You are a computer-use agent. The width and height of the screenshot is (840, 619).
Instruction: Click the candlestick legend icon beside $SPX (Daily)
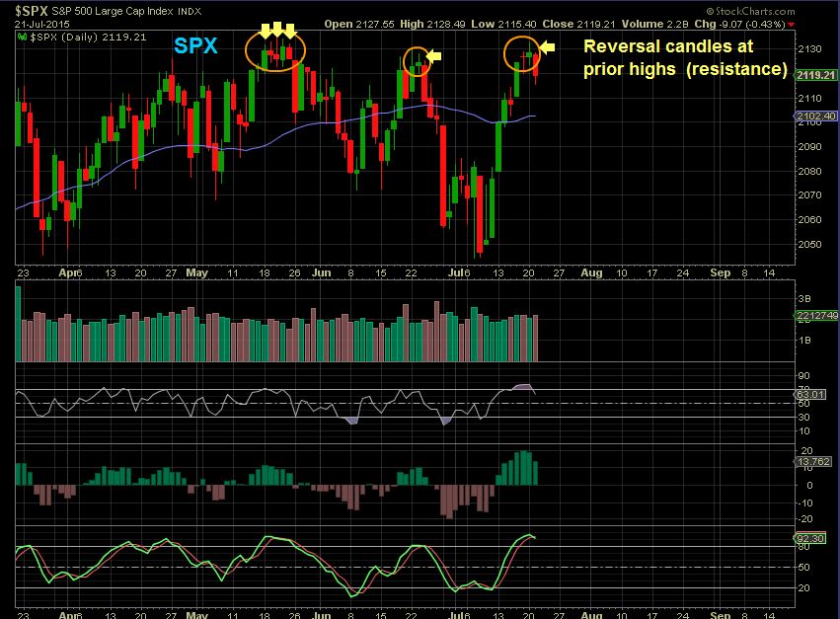22,37
